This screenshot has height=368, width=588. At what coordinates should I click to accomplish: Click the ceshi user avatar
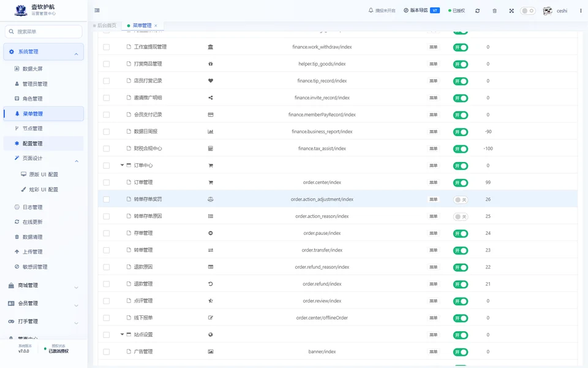pyautogui.click(x=548, y=11)
